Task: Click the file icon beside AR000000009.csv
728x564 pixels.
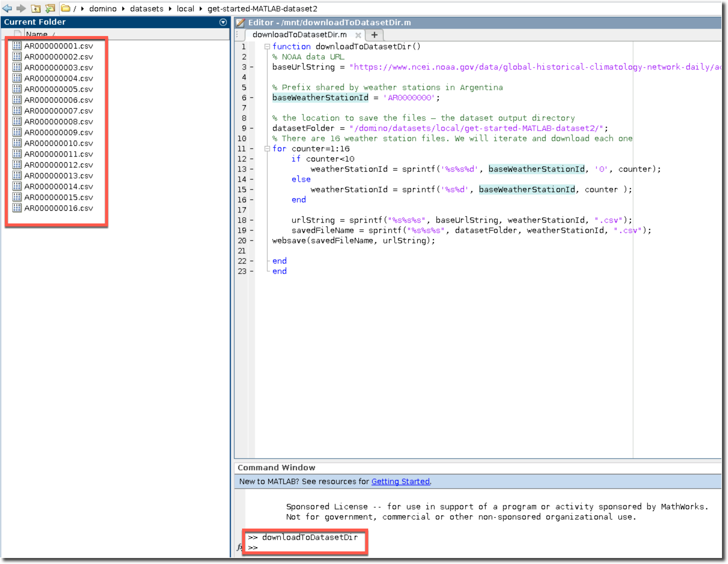Action: coord(17,132)
